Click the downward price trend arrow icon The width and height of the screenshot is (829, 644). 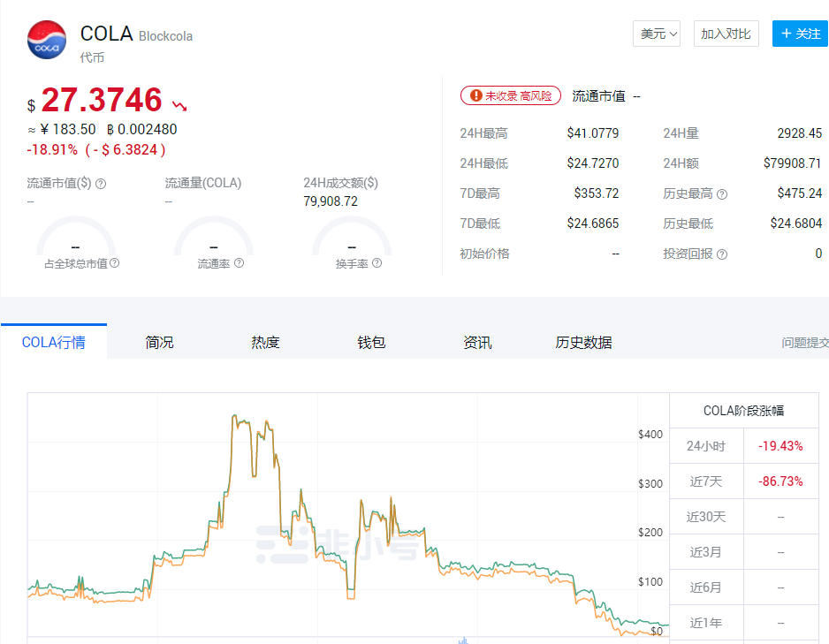179,106
